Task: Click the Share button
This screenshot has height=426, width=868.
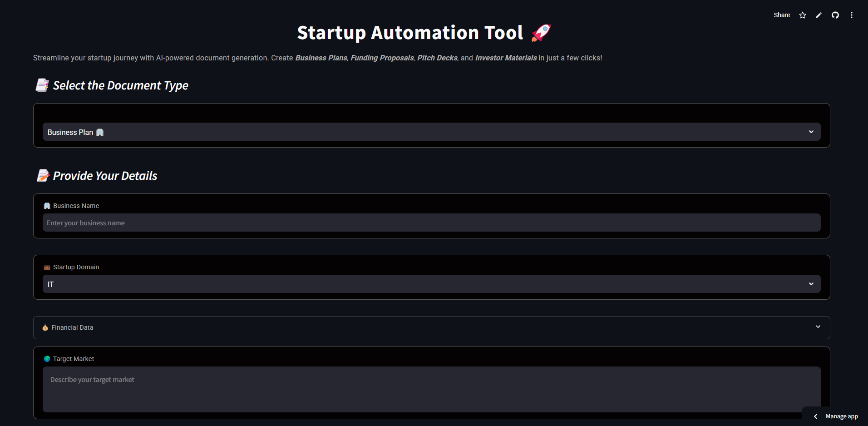Action: [x=782, y=15]
